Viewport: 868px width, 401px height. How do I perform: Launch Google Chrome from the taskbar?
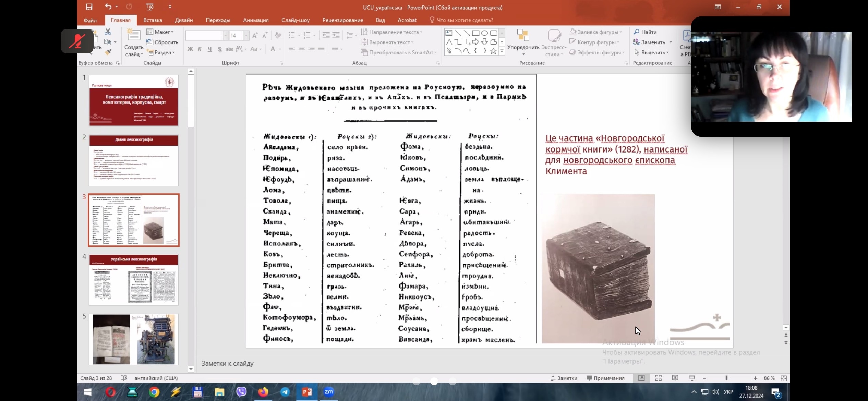[x=154, y=392]
